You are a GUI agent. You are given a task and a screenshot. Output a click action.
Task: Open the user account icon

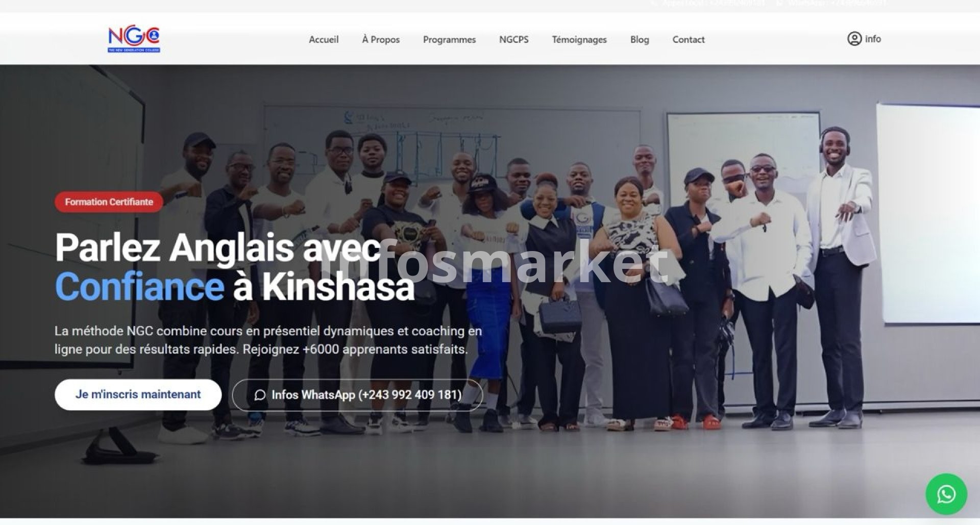[854, 39]
